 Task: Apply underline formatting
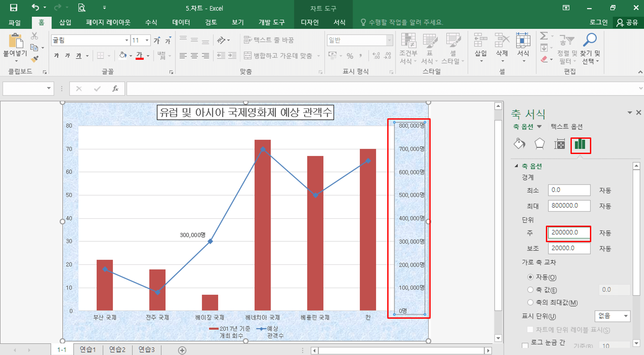pyautogui.click(x=79, y=56)
